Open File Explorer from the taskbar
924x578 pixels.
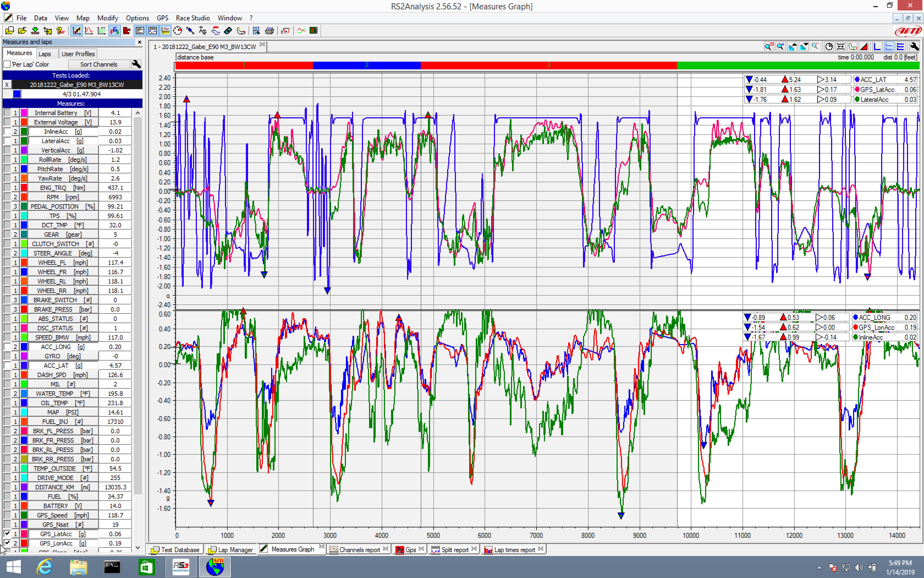pyautogui.click(x=78, y=567)
